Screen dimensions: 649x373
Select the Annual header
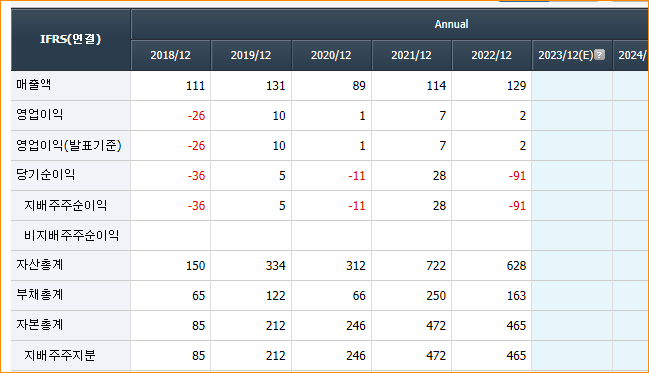451,24
